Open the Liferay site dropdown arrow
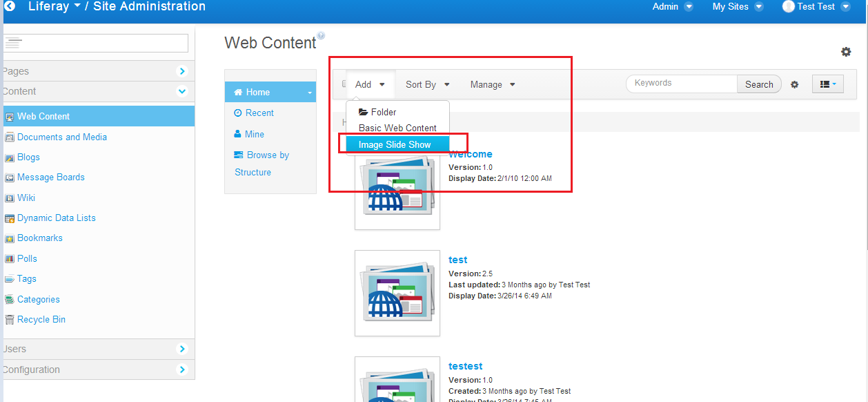This screenshot has height=402, width=868. pyautogui.click(x=77, y=7)
